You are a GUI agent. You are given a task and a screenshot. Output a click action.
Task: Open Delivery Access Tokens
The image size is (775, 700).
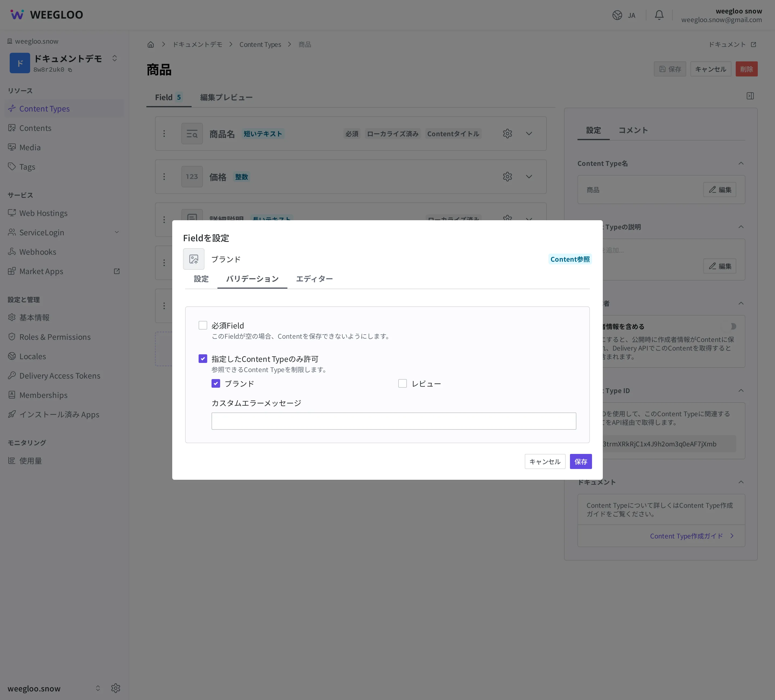(x=64, y=376)
